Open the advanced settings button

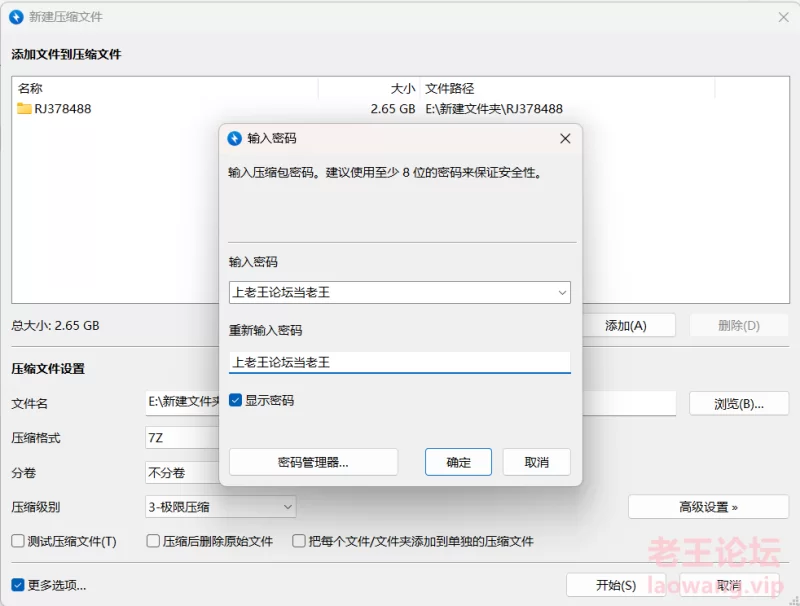point(708,507)
